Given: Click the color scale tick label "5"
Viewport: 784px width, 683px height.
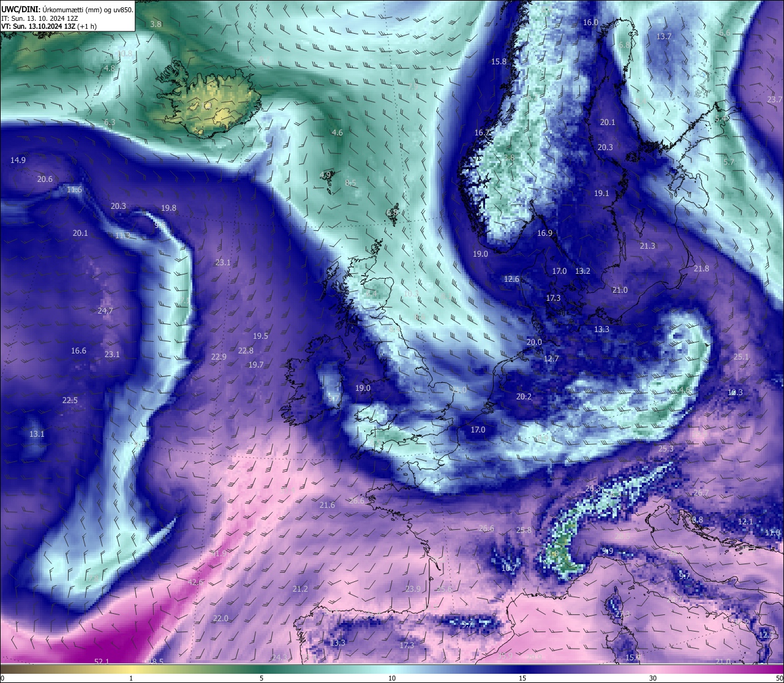Looking at the screenshot, I should tap(262, 678).
